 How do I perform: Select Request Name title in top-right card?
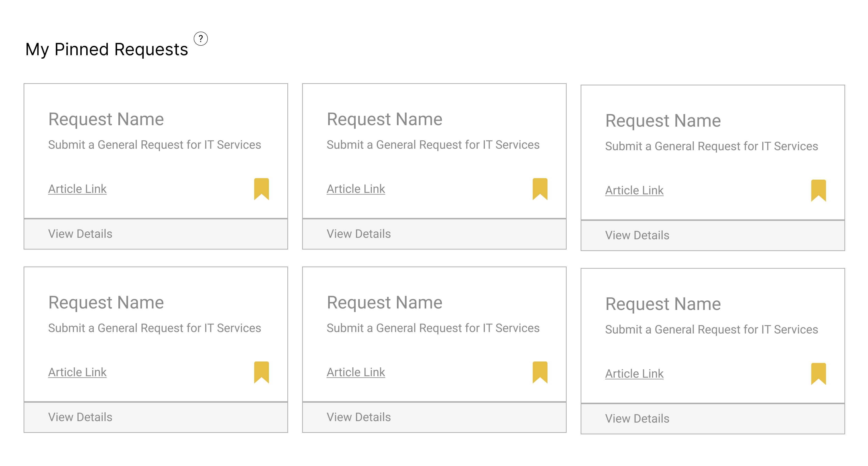click(x=663, y=121)
